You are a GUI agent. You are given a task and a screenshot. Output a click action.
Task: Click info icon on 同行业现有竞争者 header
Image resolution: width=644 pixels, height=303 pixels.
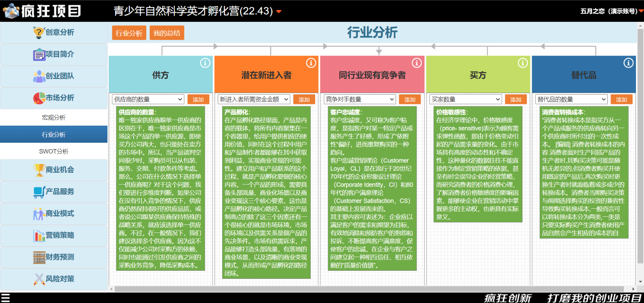pyautogui.click(x=417, y=63)
